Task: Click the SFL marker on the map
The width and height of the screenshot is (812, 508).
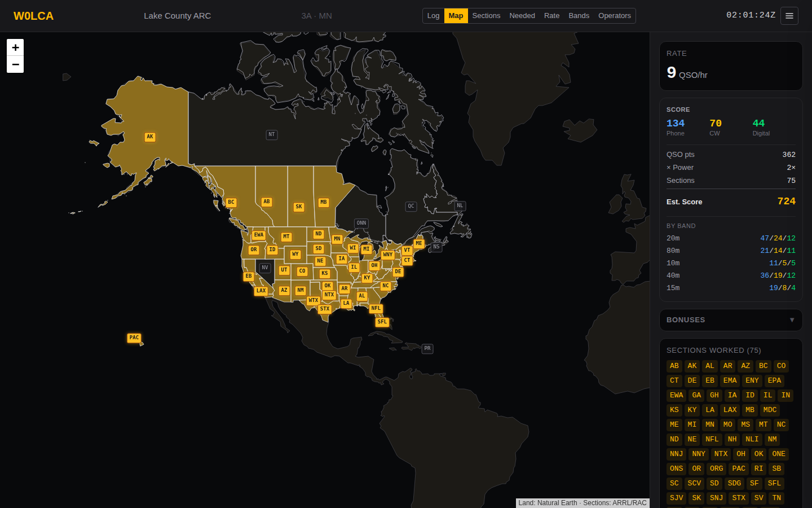Action: coord(382,322)
